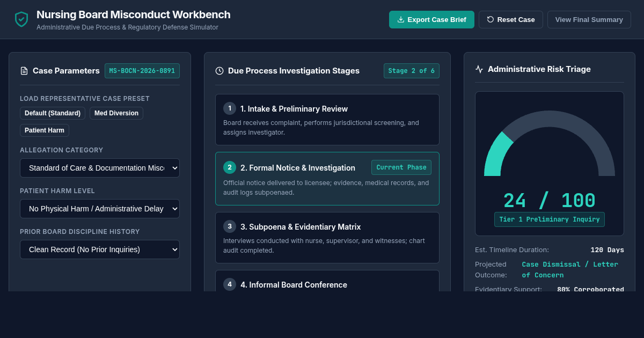Click the step 2 number badge
This screenshot has height=338, width=644.
[x=230, y=167]
